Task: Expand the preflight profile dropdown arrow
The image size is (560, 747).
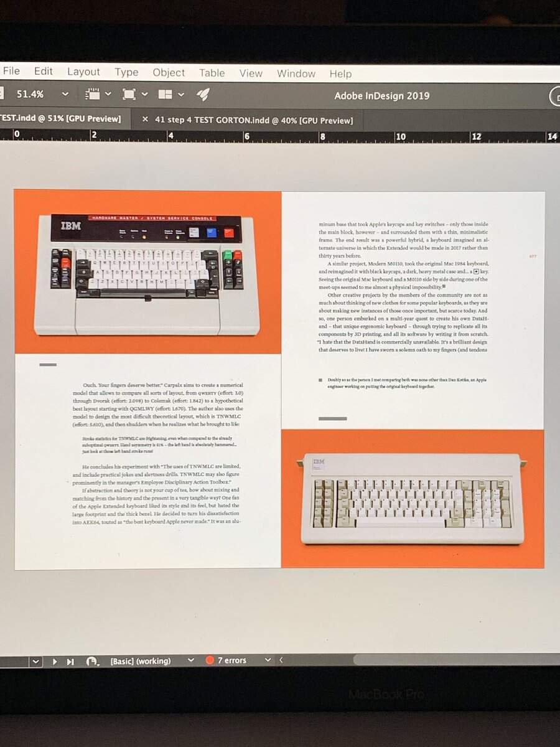Action: pyautogui.click(x=191, y=660)
